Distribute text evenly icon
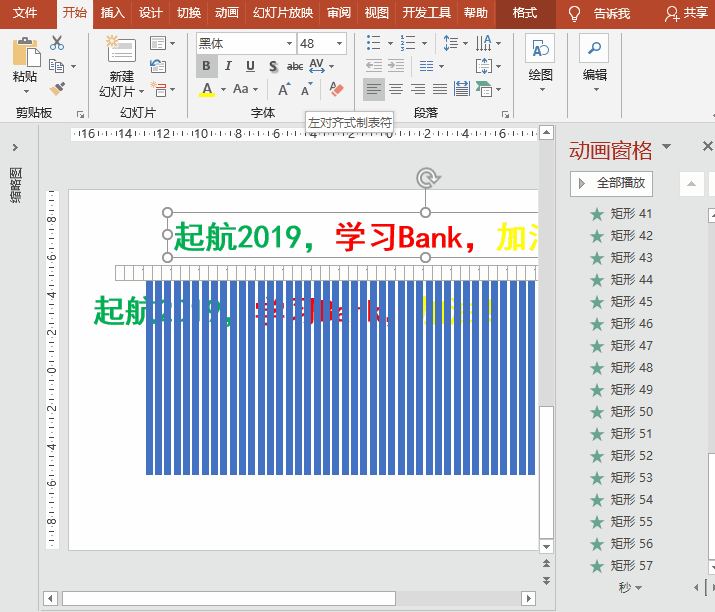 [461, 89]
